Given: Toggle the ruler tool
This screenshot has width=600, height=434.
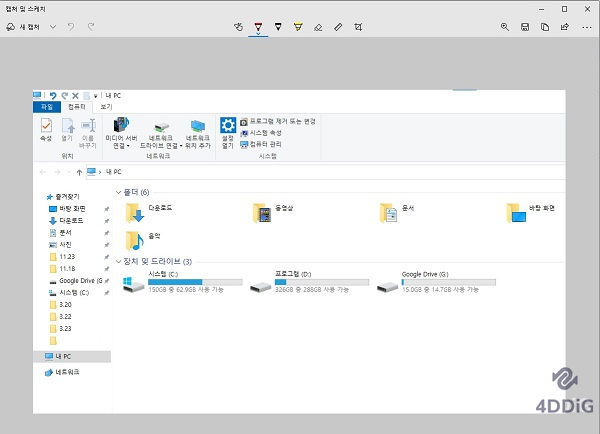Looking at the screenshot, I should tap(338, 25).
